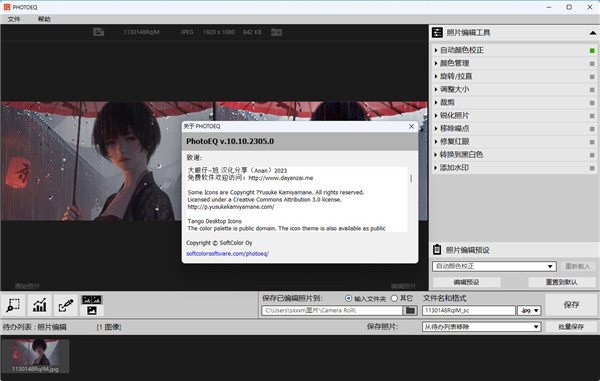Toggle enable square for 锐化照片
The height and width of the screenshot is (381, 600).
tap(592, 116)
